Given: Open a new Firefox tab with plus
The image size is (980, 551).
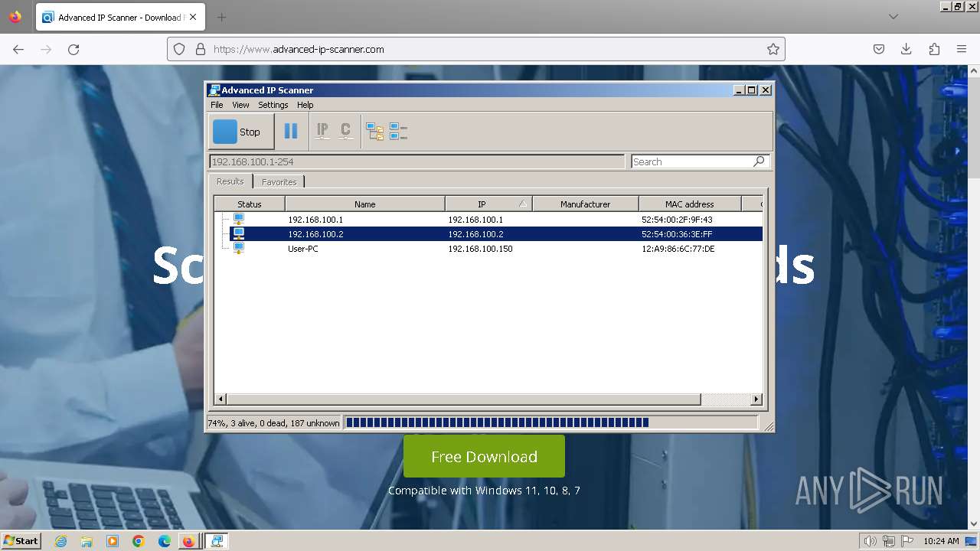Looking at the screenshot, I should click(221, 17).
